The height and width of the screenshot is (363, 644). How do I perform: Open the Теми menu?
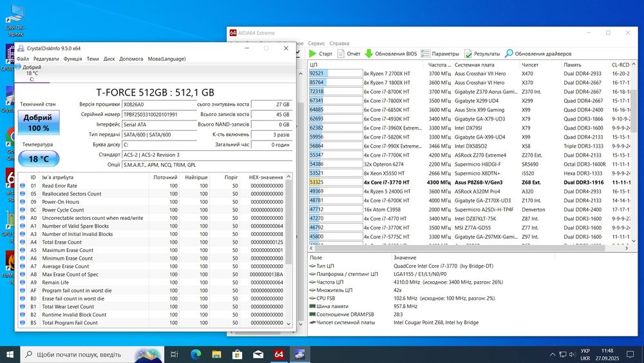tap(93, 59)
